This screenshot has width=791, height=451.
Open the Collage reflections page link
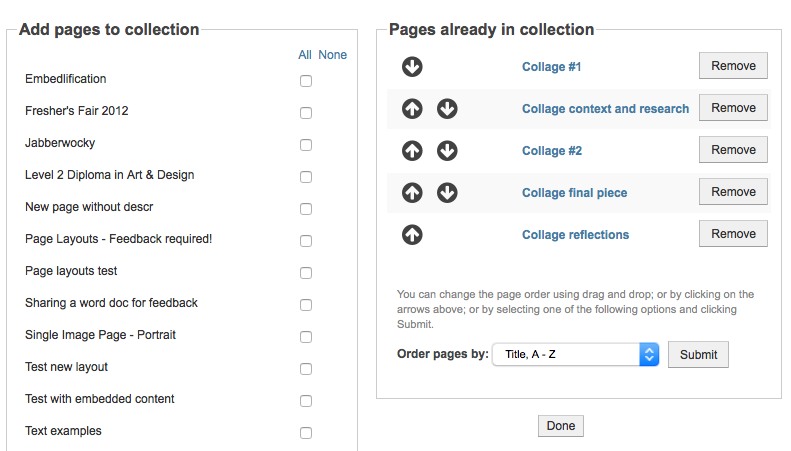coord(575,235)
